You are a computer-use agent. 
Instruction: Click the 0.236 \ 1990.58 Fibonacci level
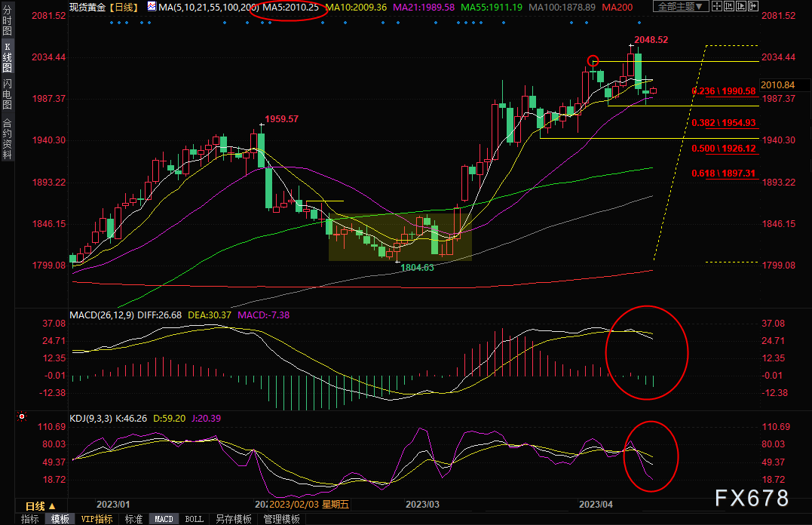click(724, 91)
